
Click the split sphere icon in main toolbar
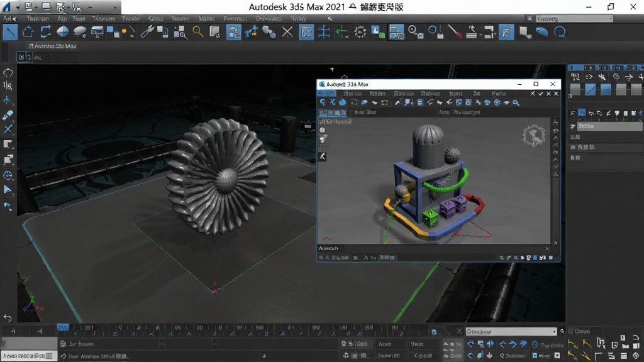[62, 32]
